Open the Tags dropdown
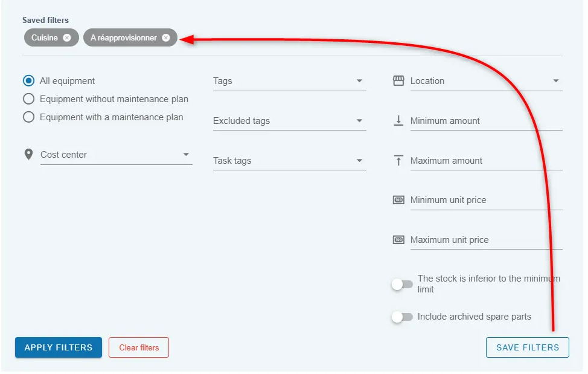 pyautogui.click(x=290, y=81)
